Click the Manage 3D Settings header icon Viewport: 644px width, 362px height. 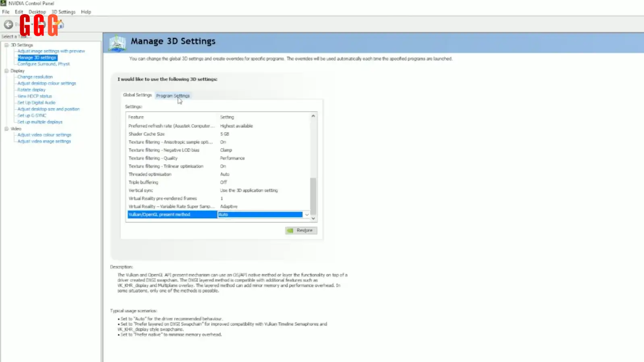pyautogui.click(x=117, y=43)
